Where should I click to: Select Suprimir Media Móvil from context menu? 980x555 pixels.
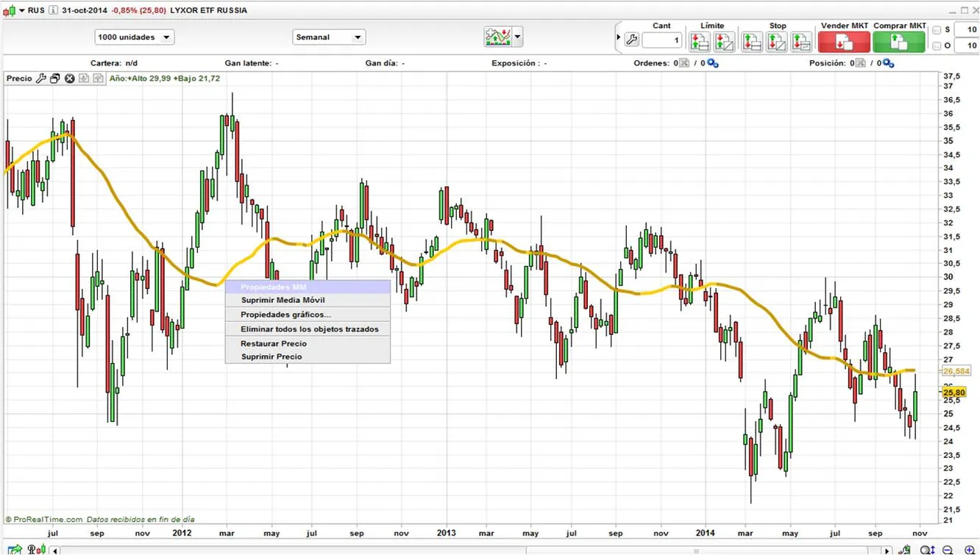(x=283, y=300)
